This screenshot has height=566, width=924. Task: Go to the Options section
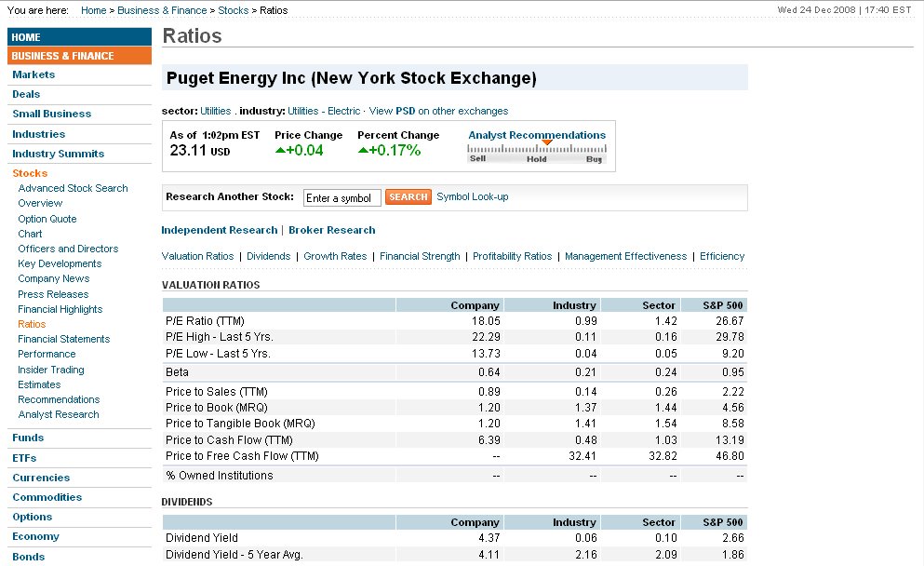coord(33,517)
